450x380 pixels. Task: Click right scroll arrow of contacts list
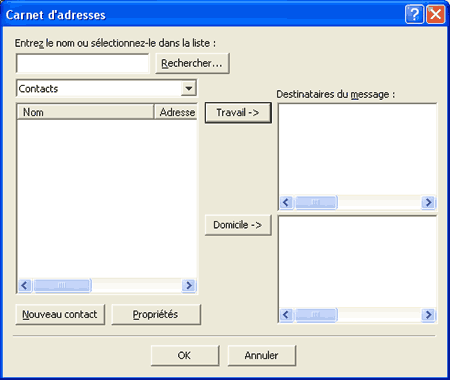(189, 285)
